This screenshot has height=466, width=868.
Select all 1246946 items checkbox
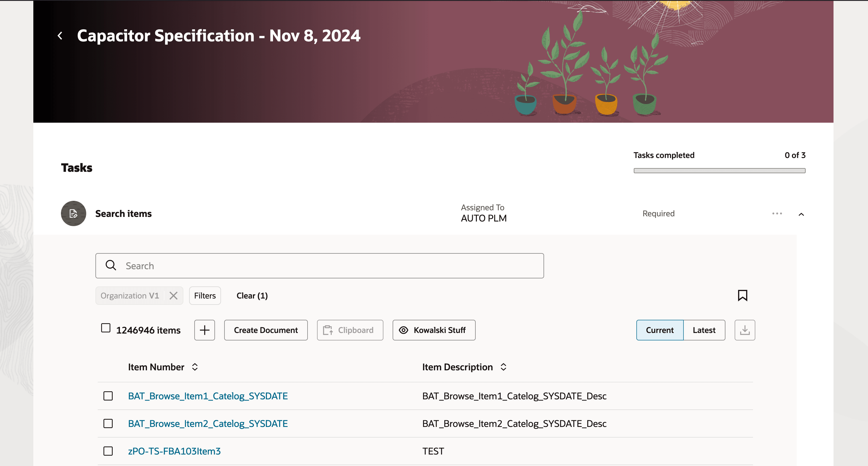pos(106,328)
